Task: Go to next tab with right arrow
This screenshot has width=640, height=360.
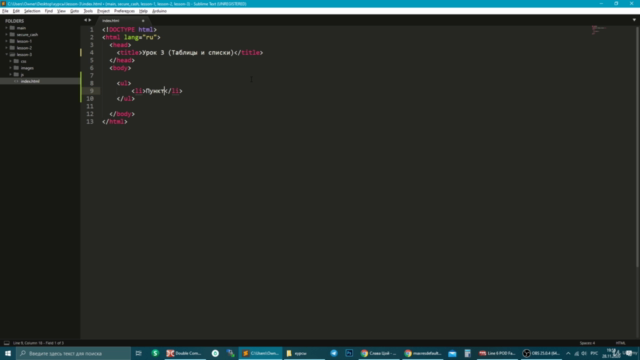Action: (x=90, y=20)
